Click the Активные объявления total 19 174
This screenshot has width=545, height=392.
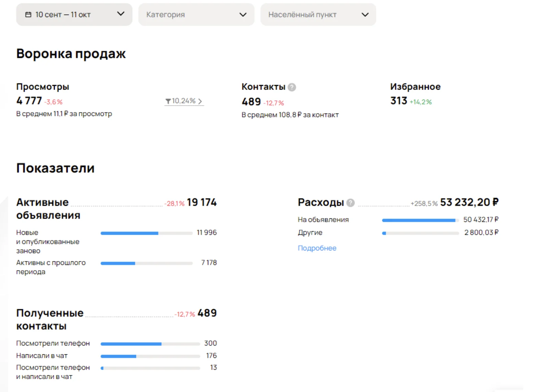coord(202,202)
